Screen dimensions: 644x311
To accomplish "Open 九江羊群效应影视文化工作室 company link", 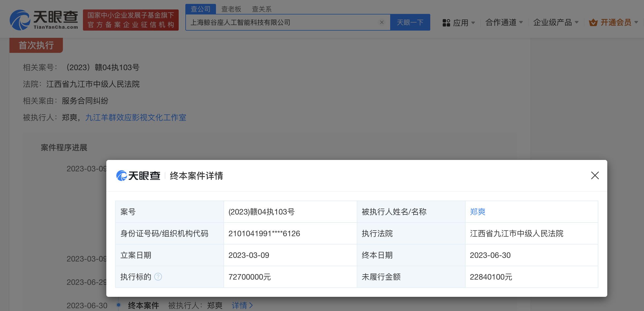I will pos(136,118).
